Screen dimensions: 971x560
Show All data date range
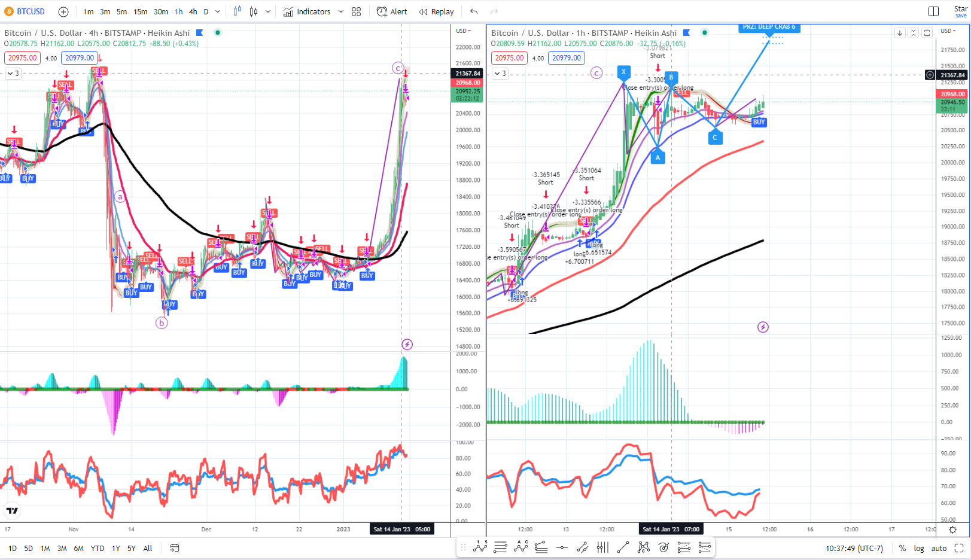(x=148, y=548)
